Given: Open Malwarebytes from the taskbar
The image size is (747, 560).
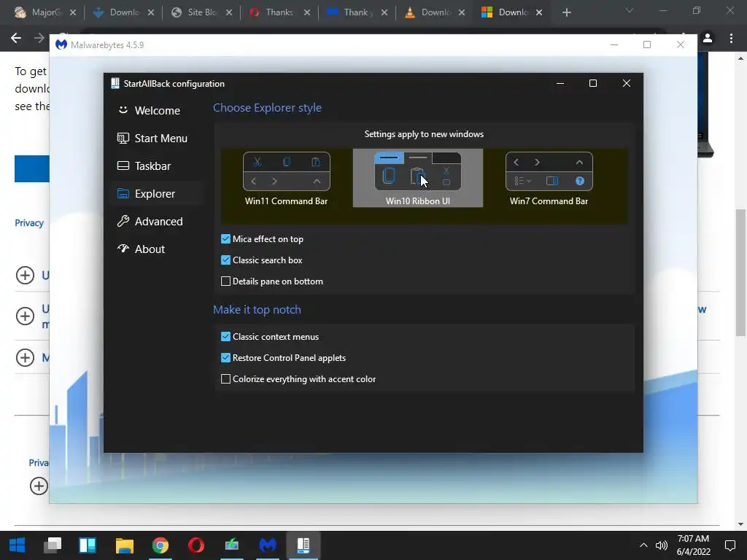Looking at the screenshot, I should 268,545.
